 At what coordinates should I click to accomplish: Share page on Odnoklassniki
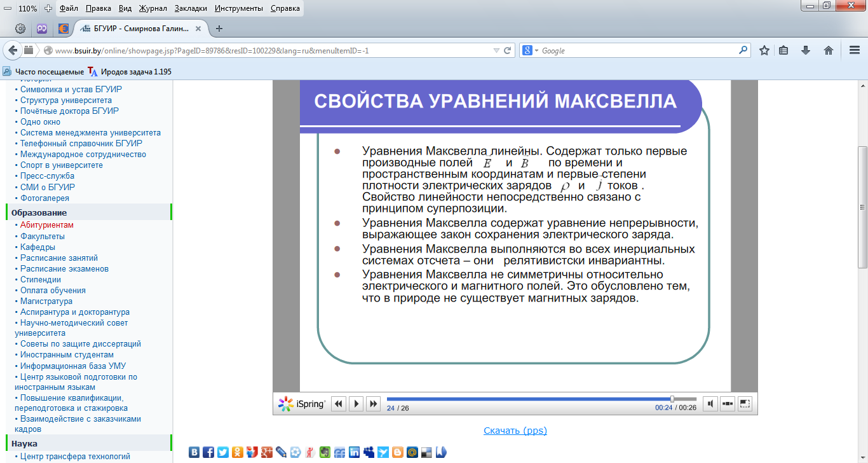pos(238,452)
